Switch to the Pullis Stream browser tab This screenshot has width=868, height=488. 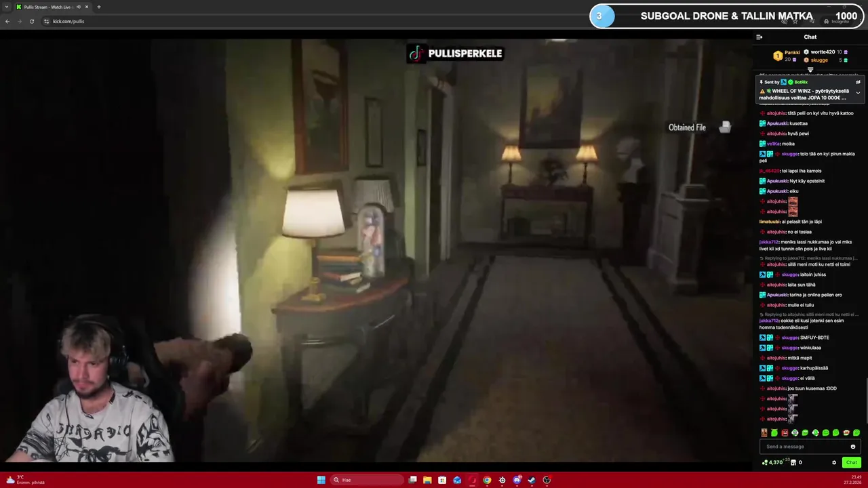click(x=47, y=7)
